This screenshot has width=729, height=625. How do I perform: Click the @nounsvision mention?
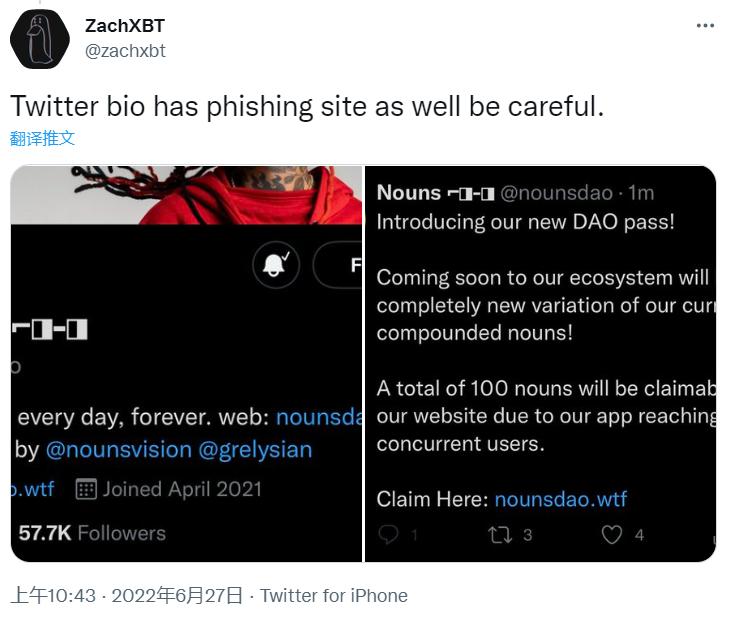tap(118, 450)
